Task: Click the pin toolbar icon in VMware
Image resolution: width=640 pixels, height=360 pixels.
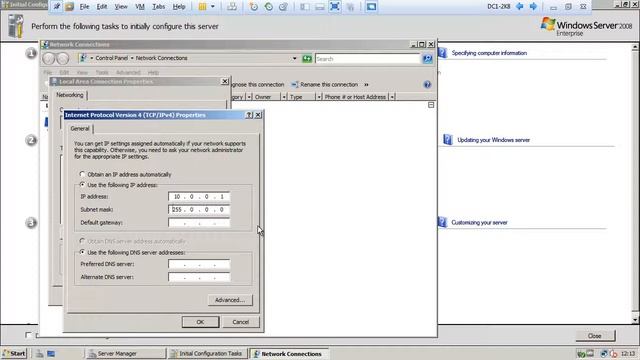Action: click(x=56, y=7)
